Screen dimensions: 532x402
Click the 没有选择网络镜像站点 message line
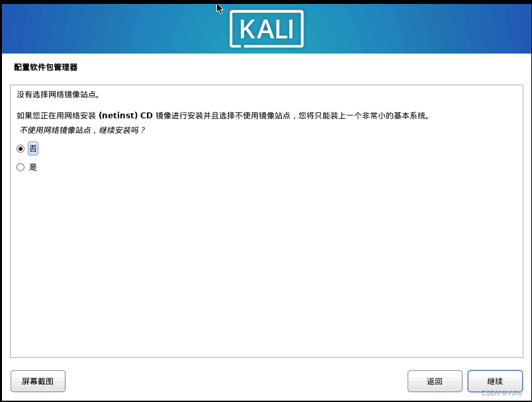click(58, 95)
